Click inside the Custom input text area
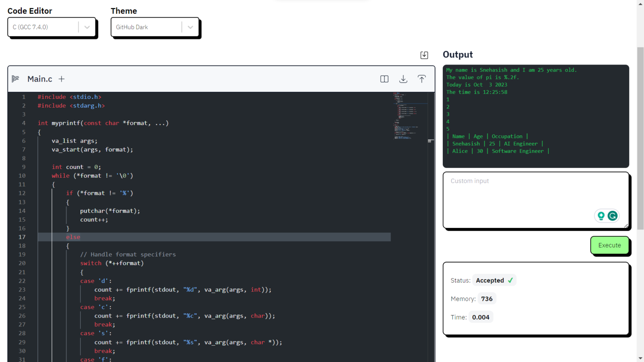 click(x=536, y=200)
